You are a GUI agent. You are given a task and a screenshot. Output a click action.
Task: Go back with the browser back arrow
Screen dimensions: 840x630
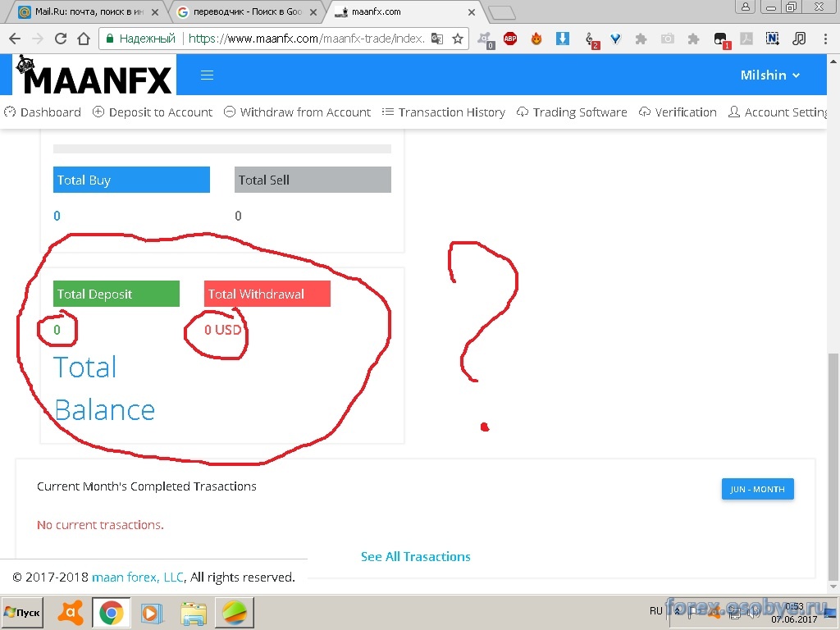(15, 39)
